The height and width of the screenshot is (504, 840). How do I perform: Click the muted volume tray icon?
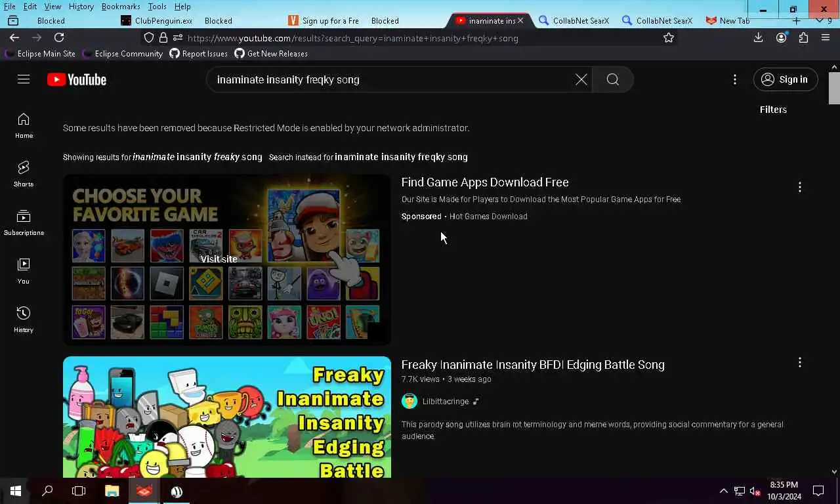pos(755,492)
